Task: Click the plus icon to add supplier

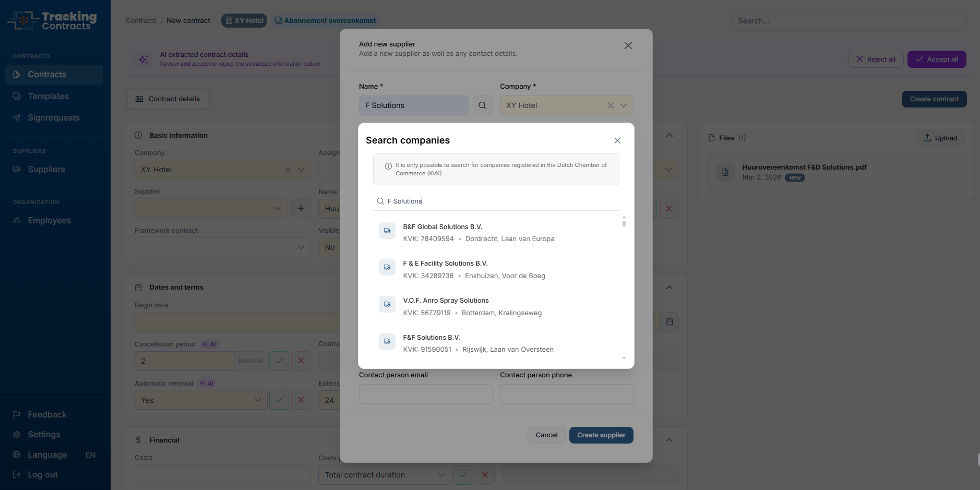Action: pyautogui.click(x=301, y=208)
